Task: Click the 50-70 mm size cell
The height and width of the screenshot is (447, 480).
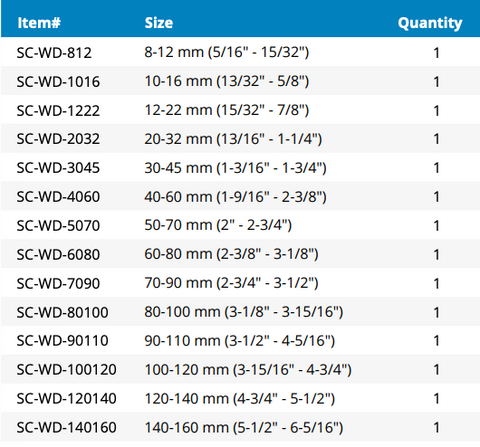Action: (218, 225)
